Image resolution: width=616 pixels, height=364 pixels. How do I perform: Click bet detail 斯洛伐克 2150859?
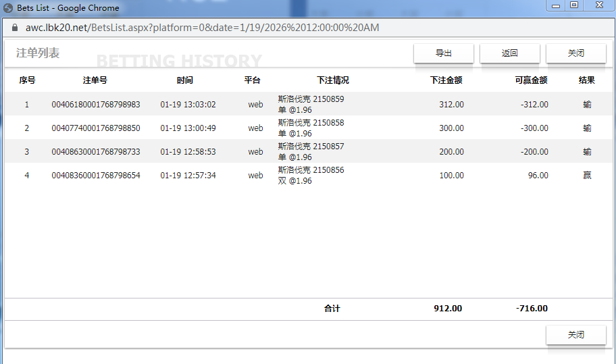(311, 99)
